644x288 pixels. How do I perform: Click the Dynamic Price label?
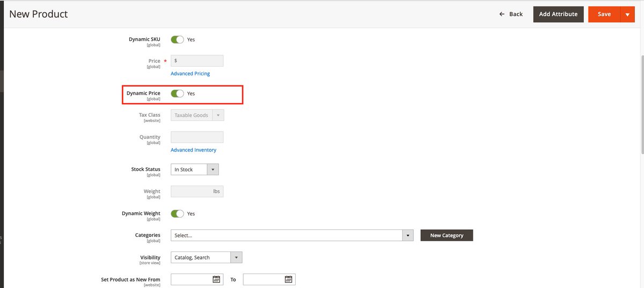click(143, 93)
